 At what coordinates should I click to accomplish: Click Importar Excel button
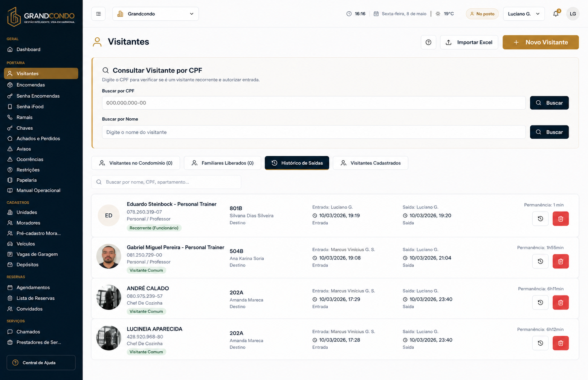click(x=469, y=42)
